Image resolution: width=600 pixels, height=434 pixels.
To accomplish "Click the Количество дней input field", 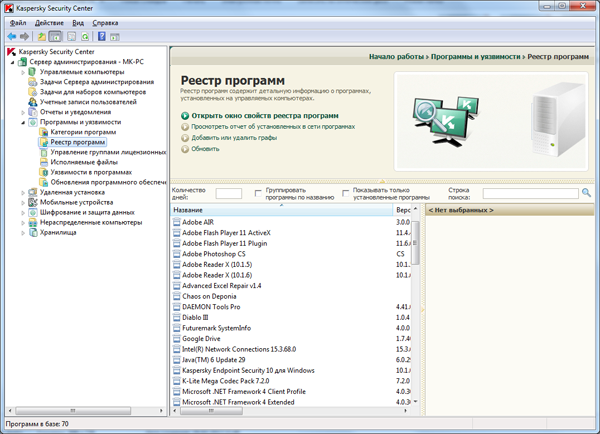I will pos(229,193).
